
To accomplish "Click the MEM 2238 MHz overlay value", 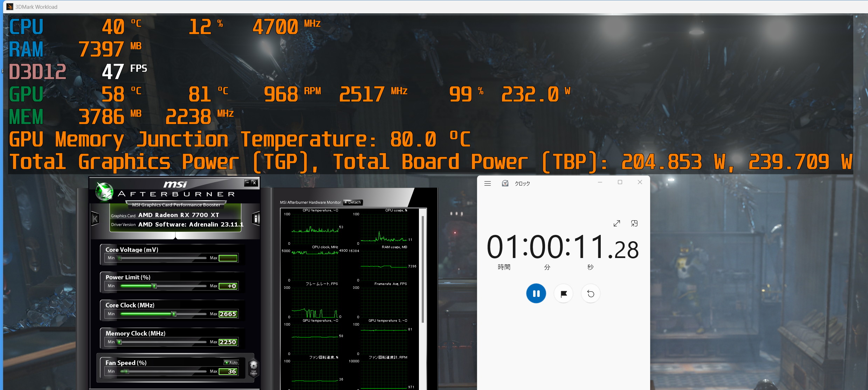I will pos(200,117).
